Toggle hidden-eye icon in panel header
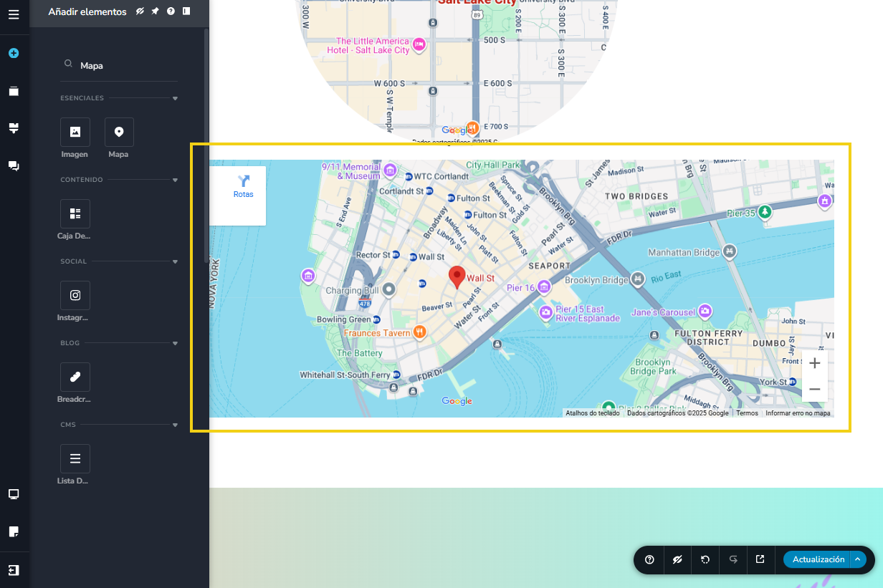The height and width of the screenshot is (588, 883). (140, 11)
